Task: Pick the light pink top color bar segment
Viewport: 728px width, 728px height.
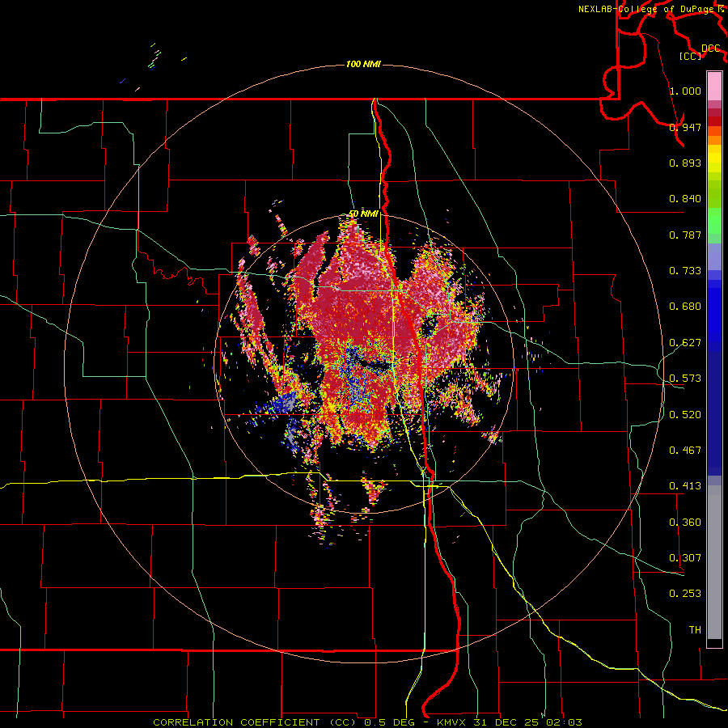Action: tap(714, 86)
